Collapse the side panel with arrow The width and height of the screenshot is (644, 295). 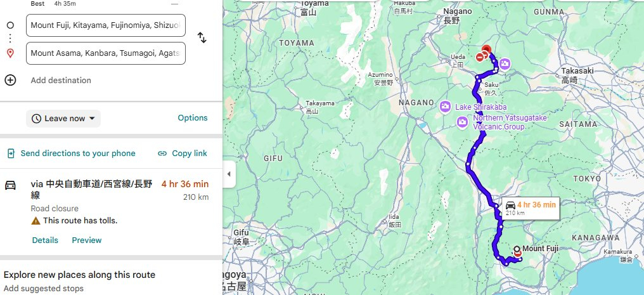point(228,174)
